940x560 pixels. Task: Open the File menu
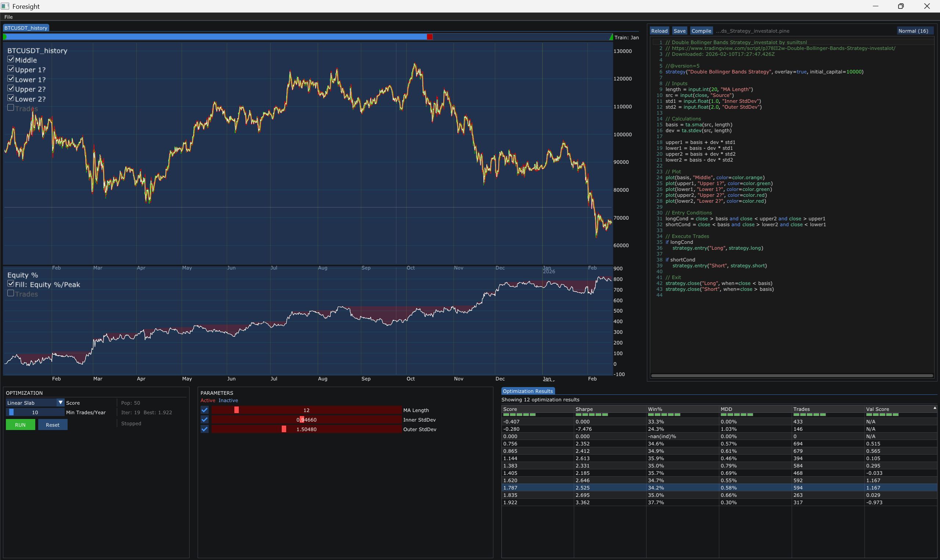8,17
